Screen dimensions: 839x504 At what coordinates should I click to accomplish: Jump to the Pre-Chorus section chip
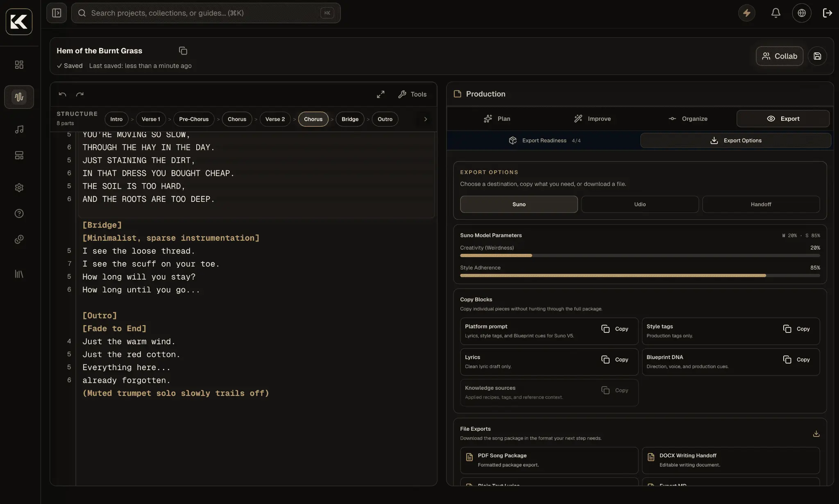coord(194,119)
